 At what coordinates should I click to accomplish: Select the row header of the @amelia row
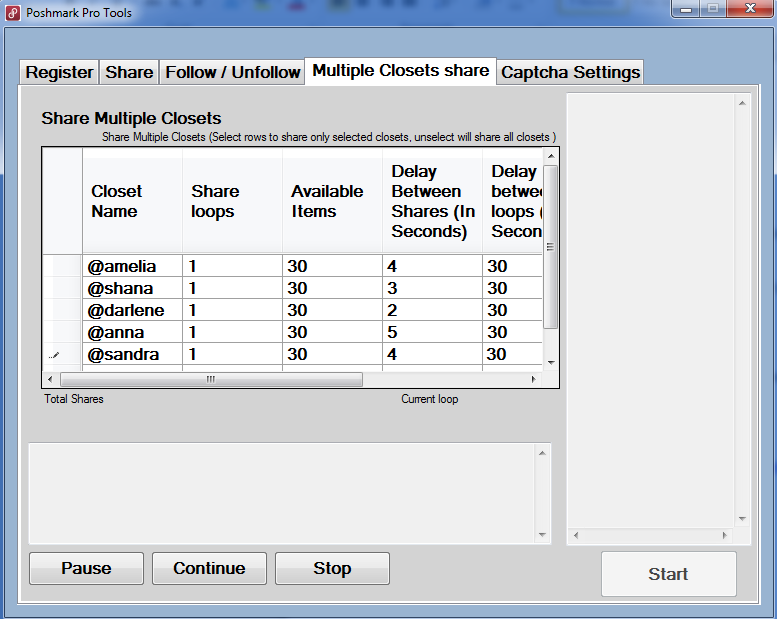[62, 266]
